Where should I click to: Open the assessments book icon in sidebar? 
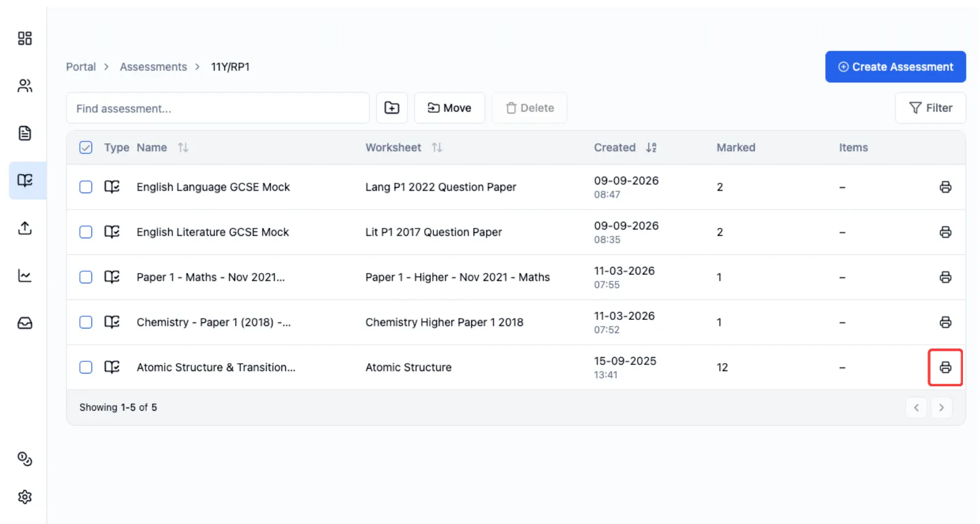[24, 180]
